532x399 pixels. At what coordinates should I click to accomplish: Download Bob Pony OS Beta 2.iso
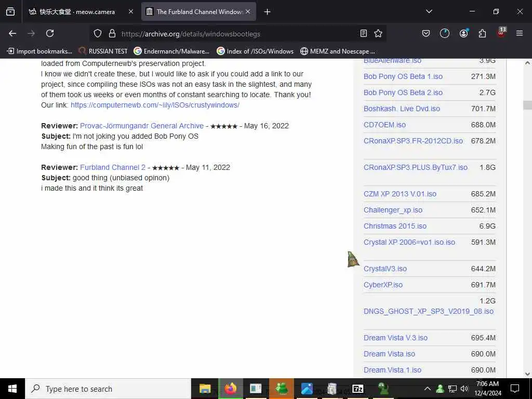pos(403,92)
